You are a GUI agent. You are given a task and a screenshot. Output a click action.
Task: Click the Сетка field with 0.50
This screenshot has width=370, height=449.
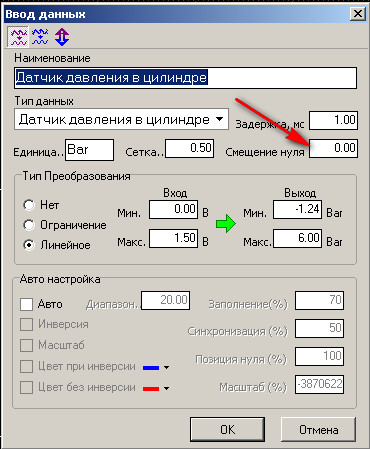pos(190,149)
